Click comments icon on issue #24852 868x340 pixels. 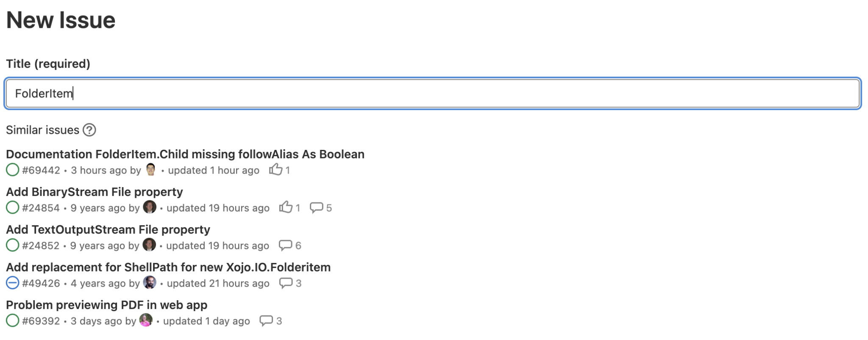pyautogui.click(x=285, y=245)
